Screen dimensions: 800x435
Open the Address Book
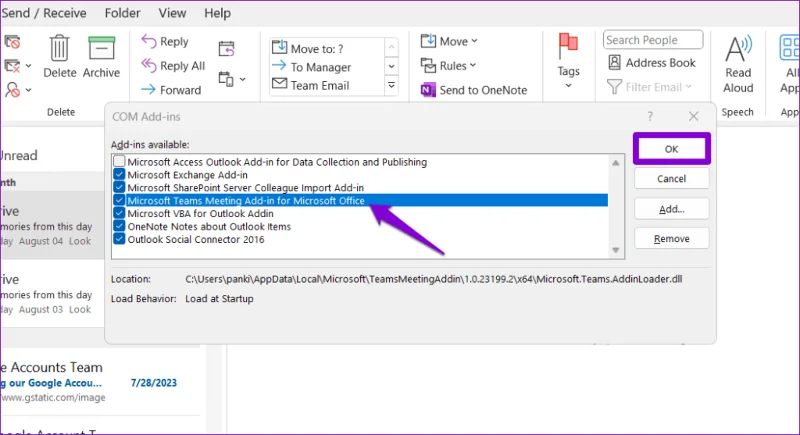click(x=652, y=63)
